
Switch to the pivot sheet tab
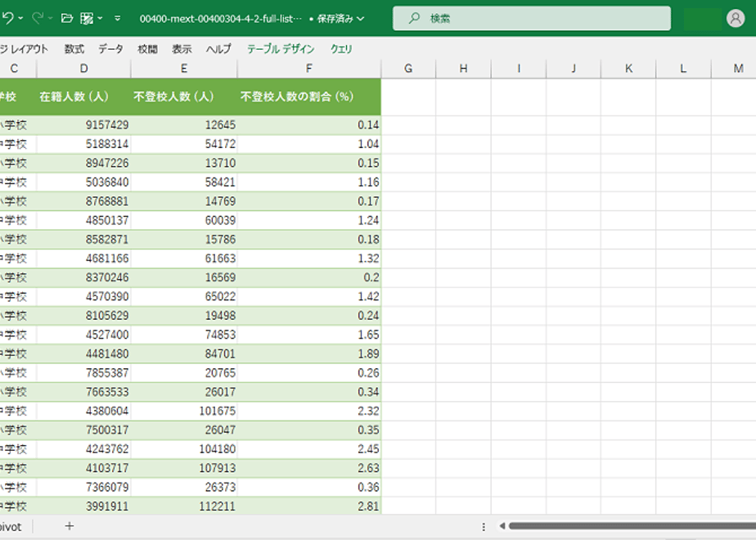point(11,527)
